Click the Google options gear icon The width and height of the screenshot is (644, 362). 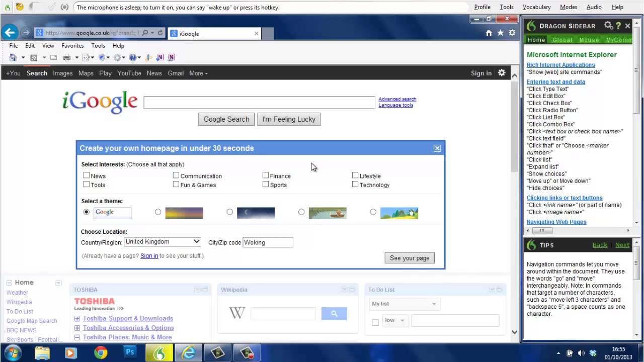pos(502,73)
